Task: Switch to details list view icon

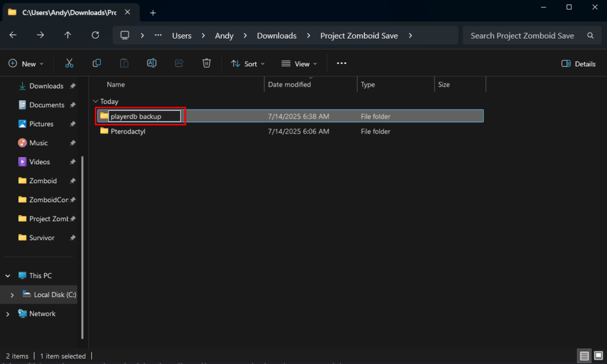Action: coord(584,356)
